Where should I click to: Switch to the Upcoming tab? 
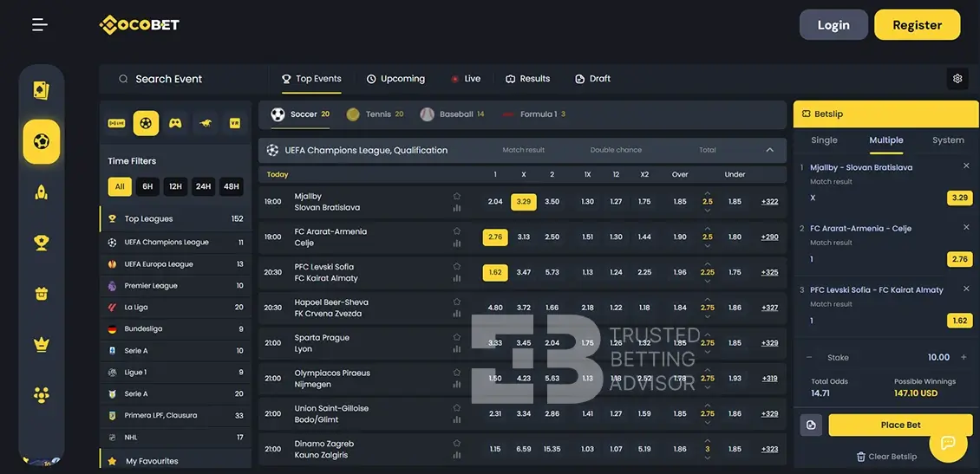pos(395,79)
